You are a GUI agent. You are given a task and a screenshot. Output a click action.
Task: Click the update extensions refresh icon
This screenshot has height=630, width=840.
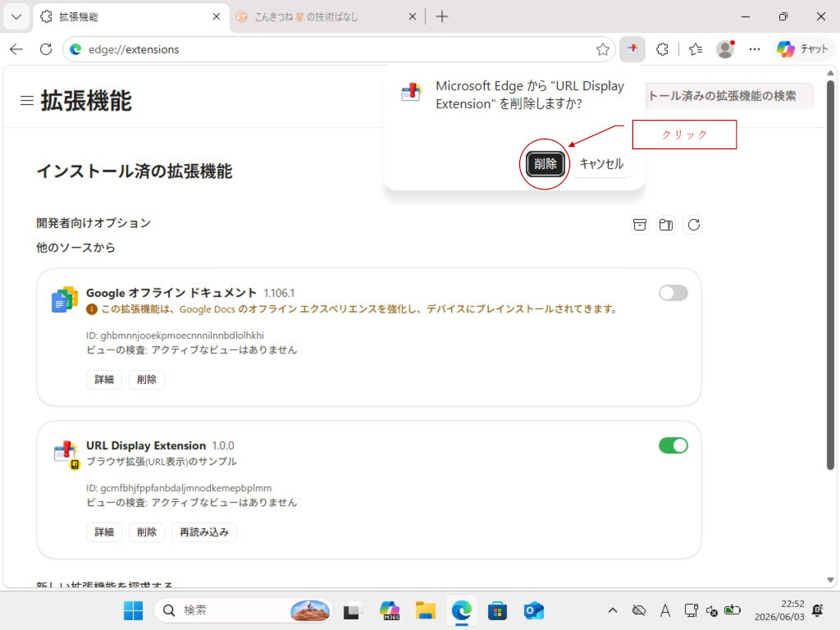pyautogui.click(x=694, y=225)
